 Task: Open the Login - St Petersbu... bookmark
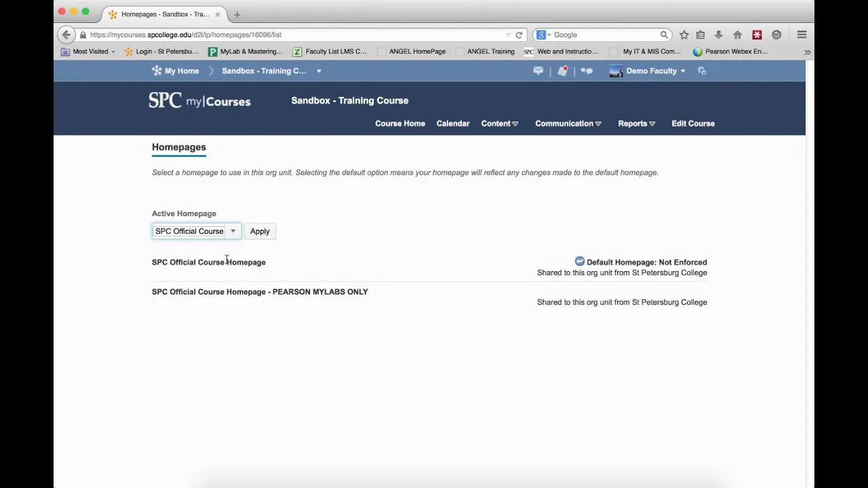click(161, 52)
